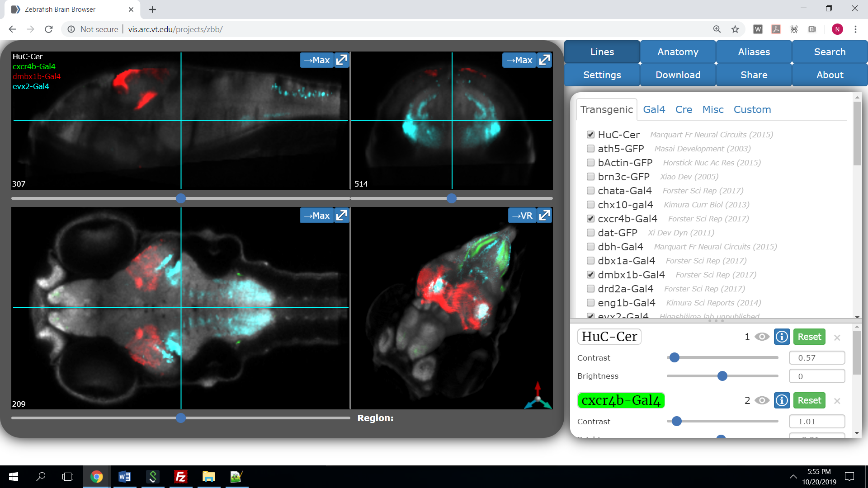The width and height of the screenshot is (868, 488).
Task: Expand the sagittal view to fullscreen
Action: pos(342,60)
